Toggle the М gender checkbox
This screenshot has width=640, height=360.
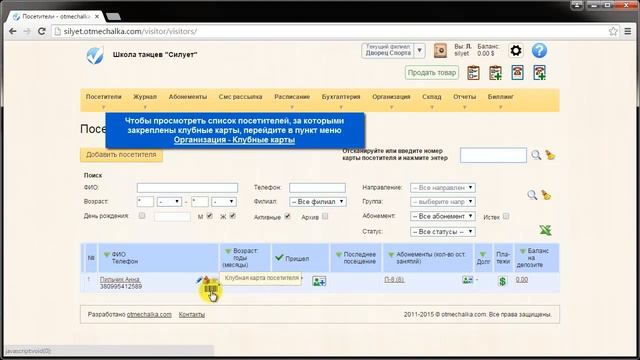(209, 216)
